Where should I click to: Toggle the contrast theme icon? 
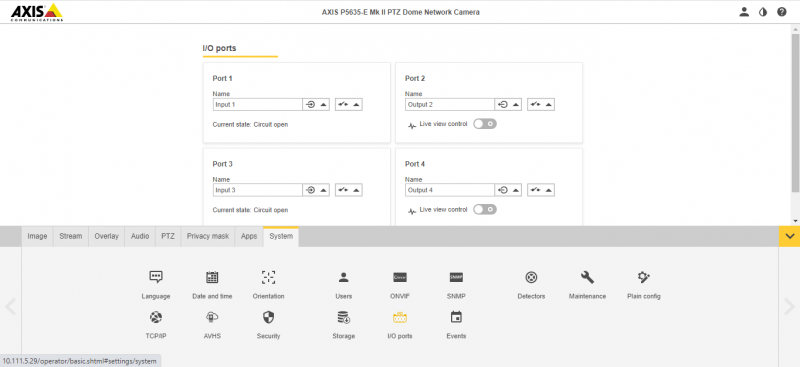coord(763,12)
